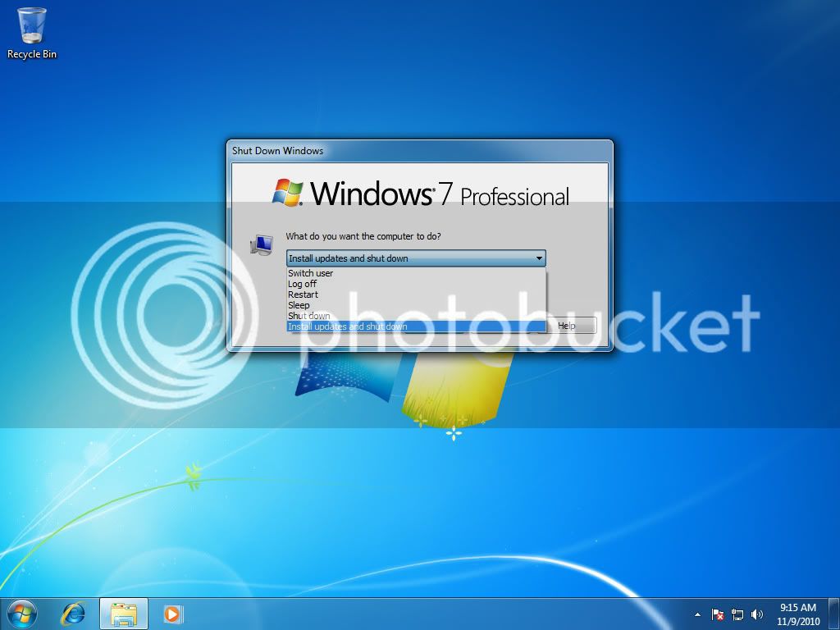Select Switch user from the list
The image size is (840, 630).
pyautogui.click(x=310, y=272)
